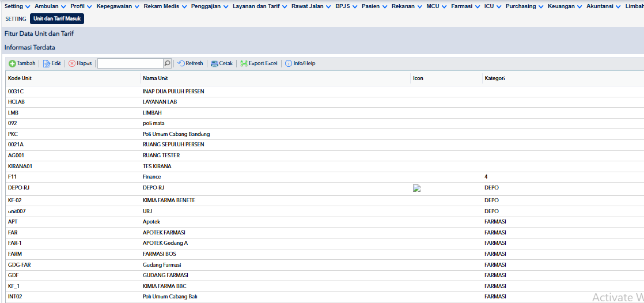This screenshot has width=644, height=303.
Task: Select row INAP DUA PULUH PERSEN
Action: (x=325, y=92)
